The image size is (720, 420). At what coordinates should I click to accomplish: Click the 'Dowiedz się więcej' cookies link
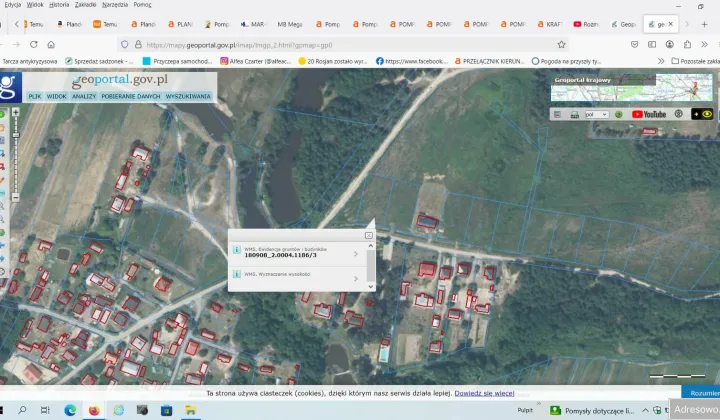pyautogui.click(x=484, y=394)
